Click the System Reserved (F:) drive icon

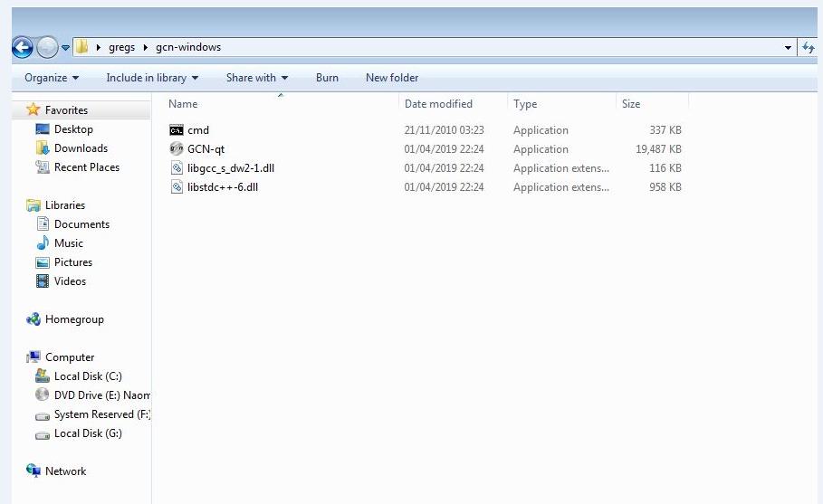pyautogui.click(x=43, y=416)
